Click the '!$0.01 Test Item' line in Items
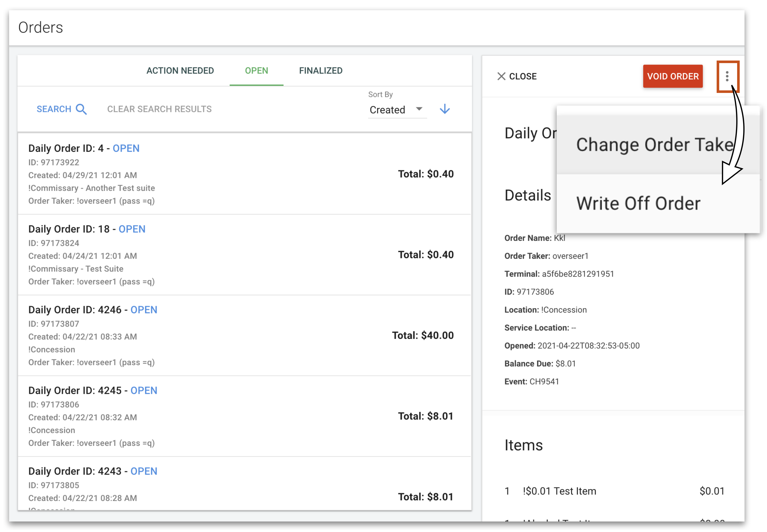 [x=560, y=491]
